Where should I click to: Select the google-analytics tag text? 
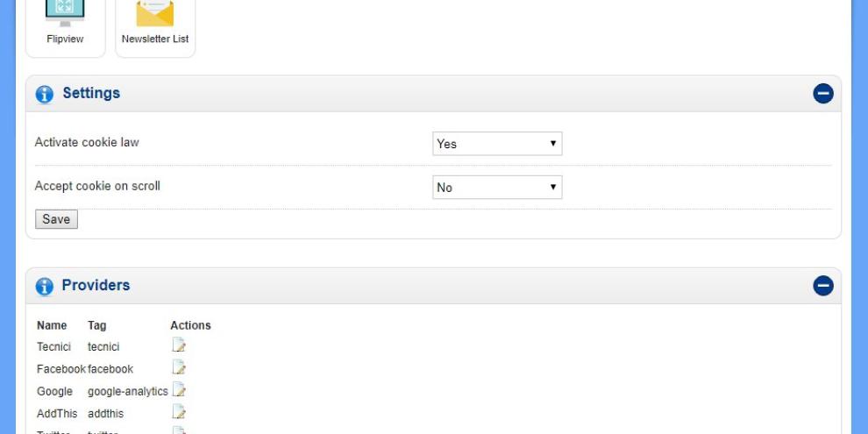pyautogui.click(x=128, y=391)
